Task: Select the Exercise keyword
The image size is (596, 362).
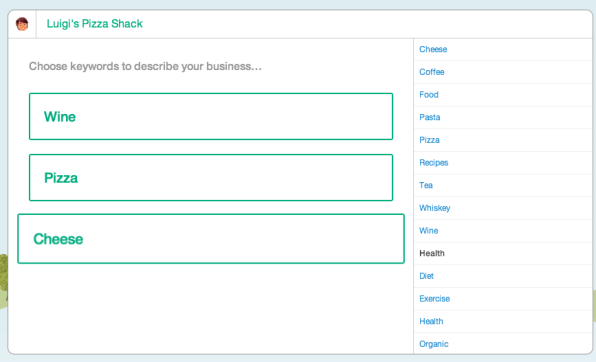Action: 434,298
